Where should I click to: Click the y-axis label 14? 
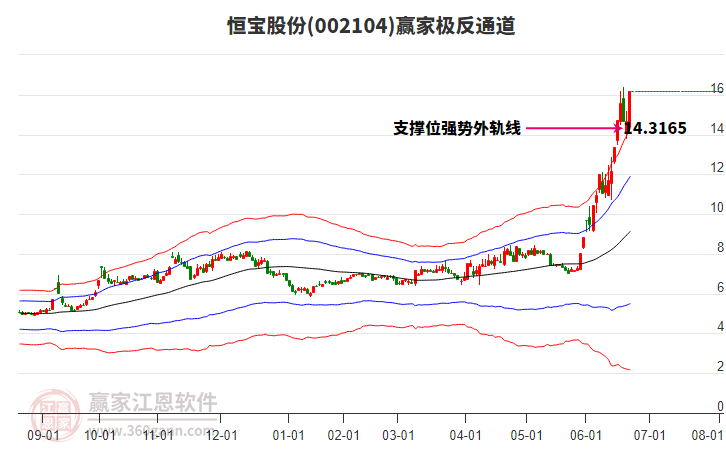pos(717,128)
